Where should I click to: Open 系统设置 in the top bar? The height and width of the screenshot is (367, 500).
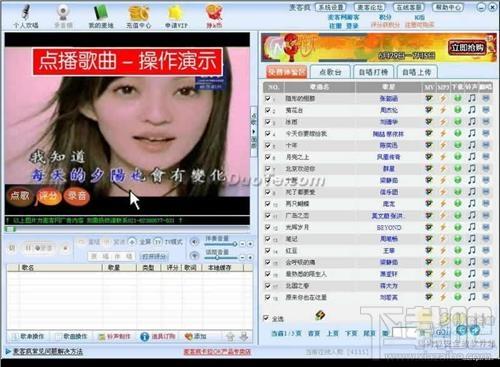coord(331,7)
